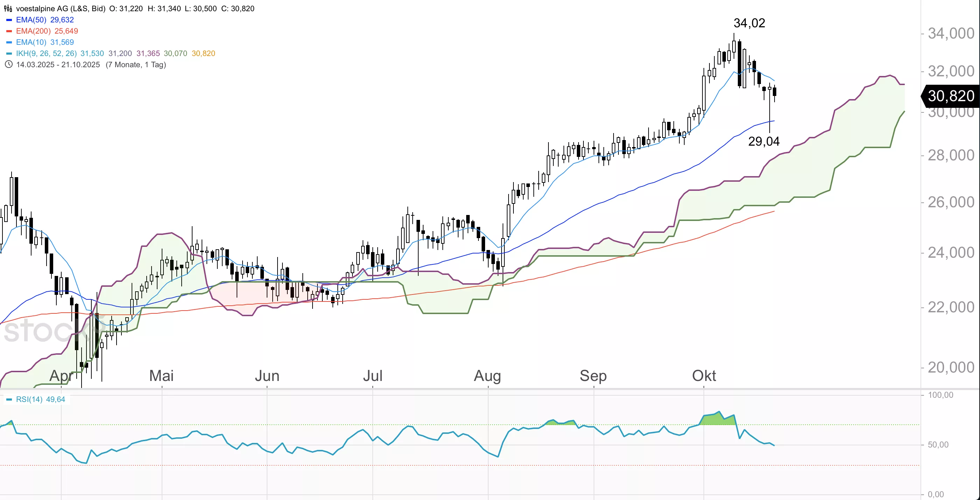Image resolution: width=980 pixels, height=500 pixels.
Task: Click the Aug month label on time axis
Action: coord(487,376)
